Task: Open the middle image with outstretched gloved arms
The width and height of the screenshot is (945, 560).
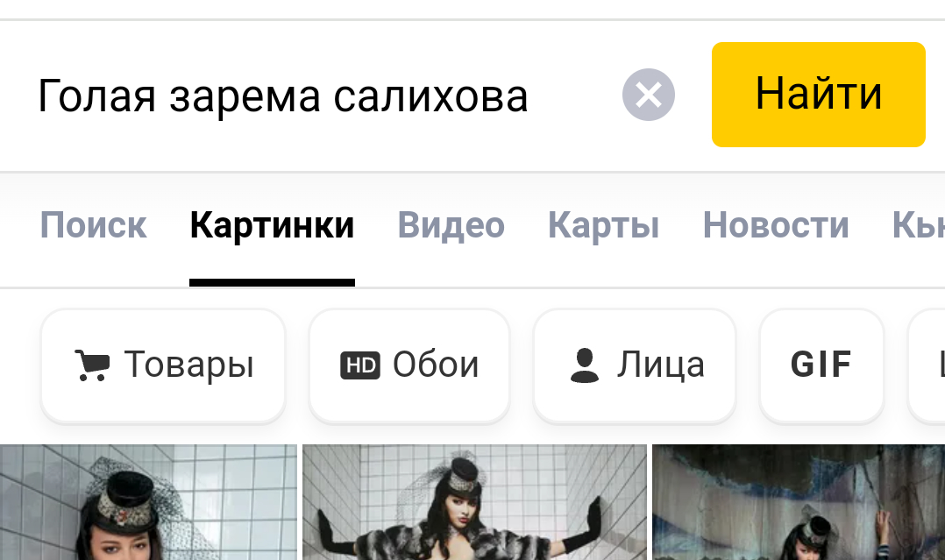Action: pos(474,502)
